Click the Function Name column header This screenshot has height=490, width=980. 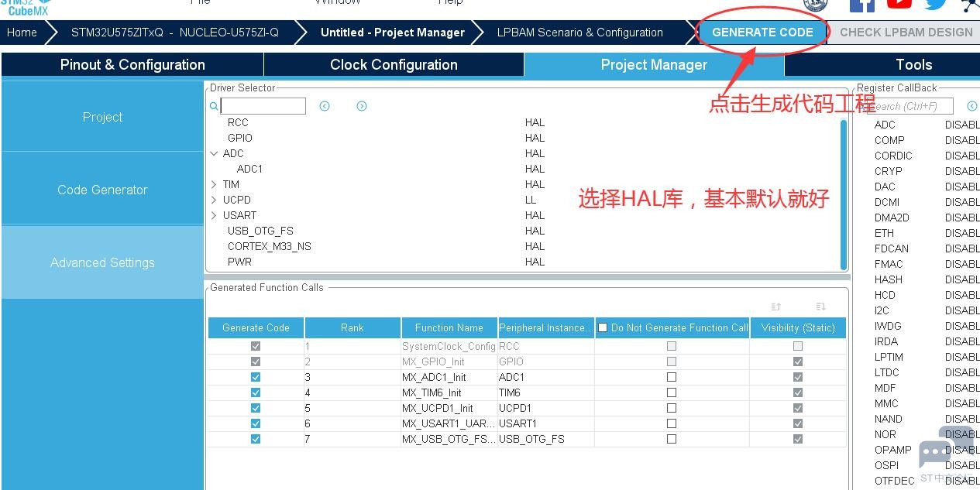point(449,327)
